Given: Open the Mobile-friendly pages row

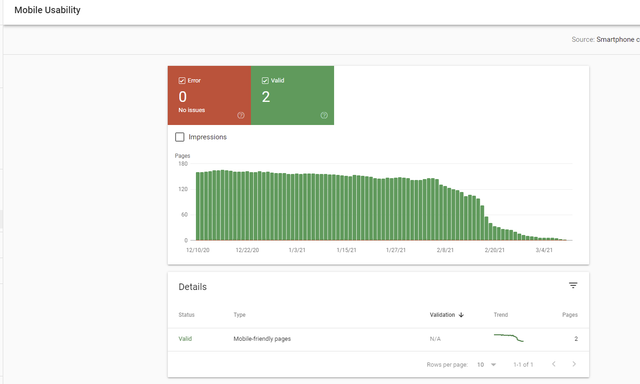Looking at the screenshot, I should 378,339.
